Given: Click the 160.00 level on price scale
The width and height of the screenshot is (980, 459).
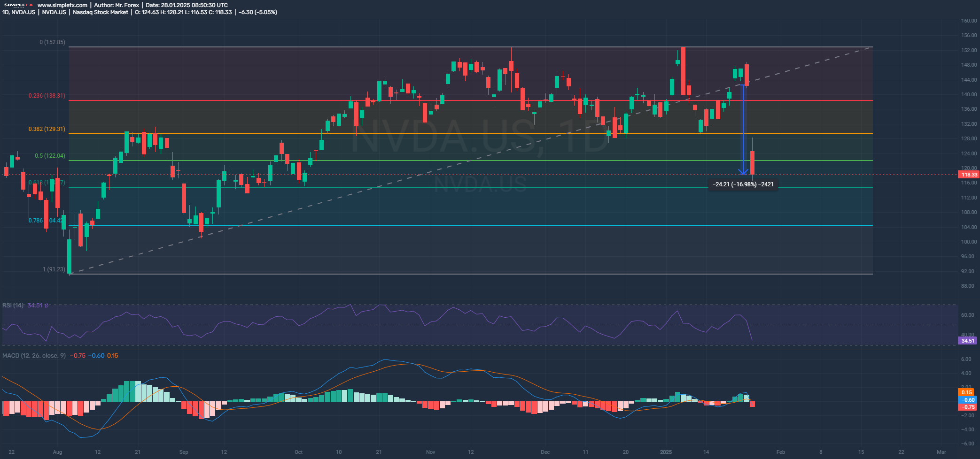Looking at the screenshot, I should click(x=969, y=21).
